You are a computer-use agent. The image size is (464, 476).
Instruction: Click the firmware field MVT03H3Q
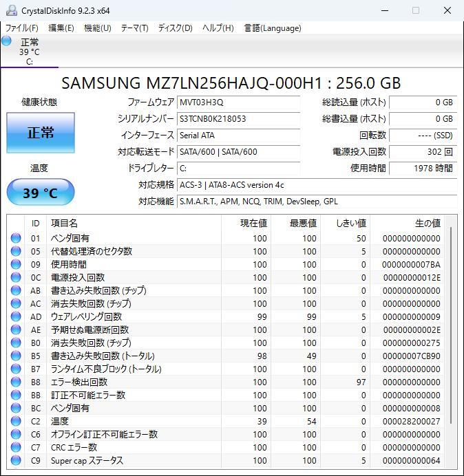(238, 102)
